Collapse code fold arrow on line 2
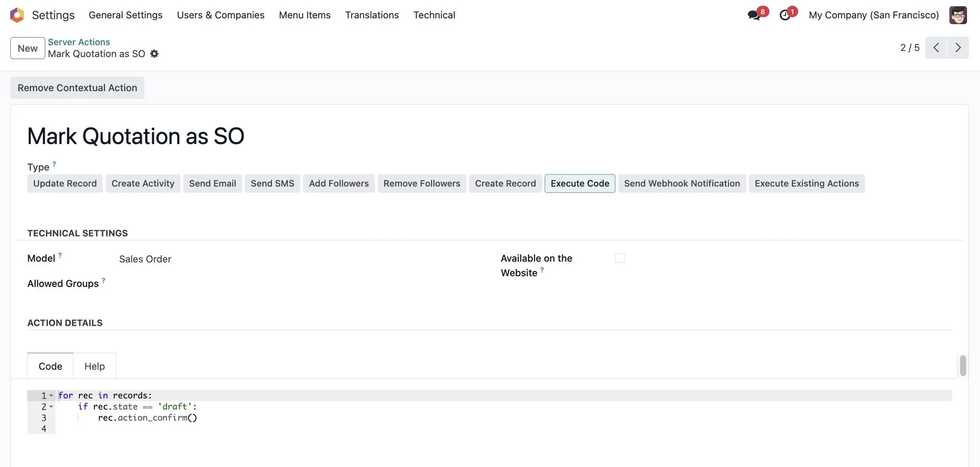Image resolution: width=980 pixels, height=467 pixels. click(x=51, y=407)
